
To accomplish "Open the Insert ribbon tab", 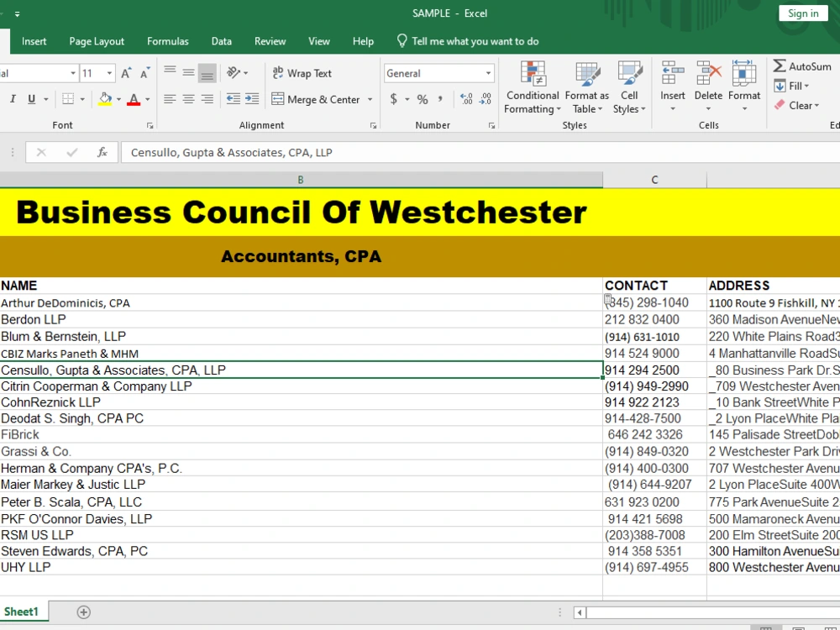I will click(x=34, y=41).
